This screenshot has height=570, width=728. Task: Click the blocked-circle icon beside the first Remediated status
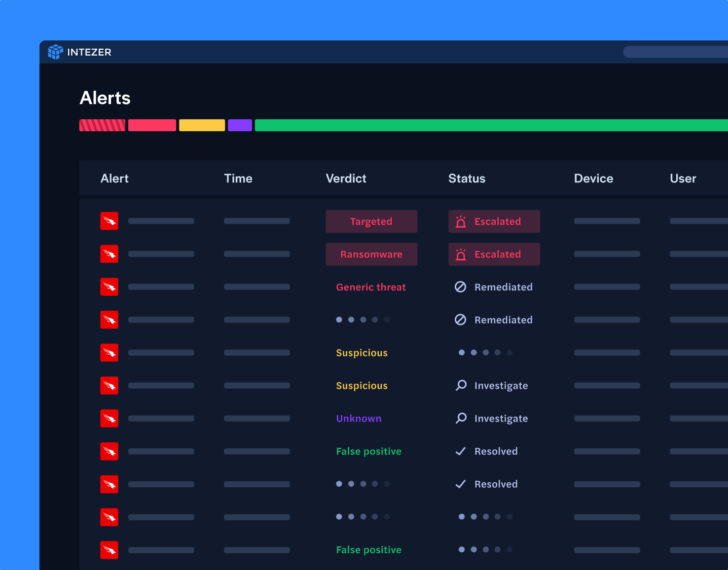click(x=460, y=287)
